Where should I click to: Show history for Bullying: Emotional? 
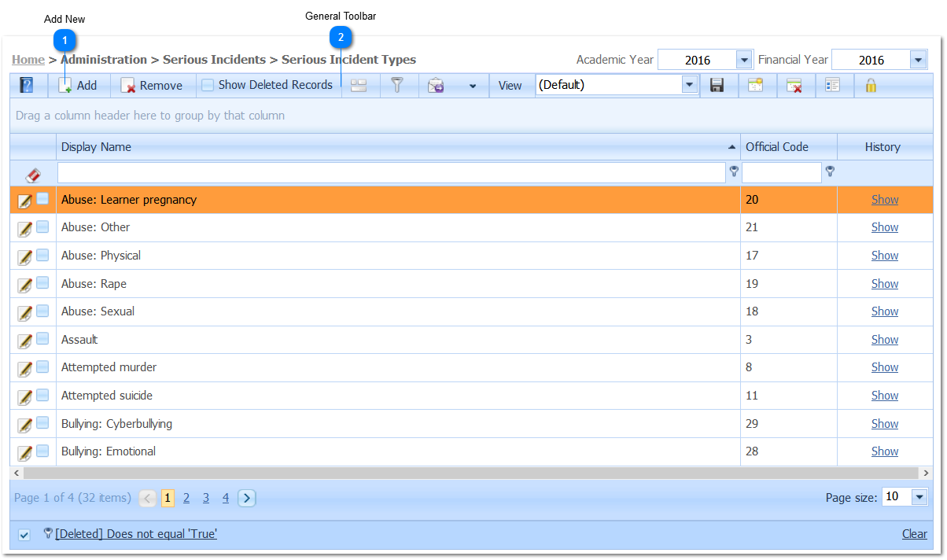coord(884,451)
